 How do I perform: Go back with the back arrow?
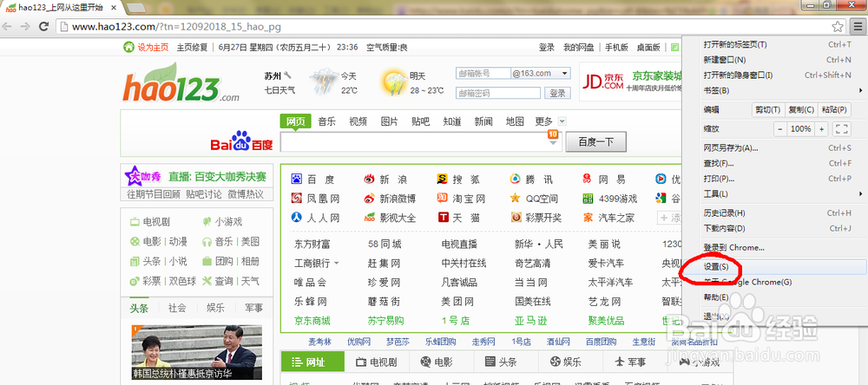point(8,26)
